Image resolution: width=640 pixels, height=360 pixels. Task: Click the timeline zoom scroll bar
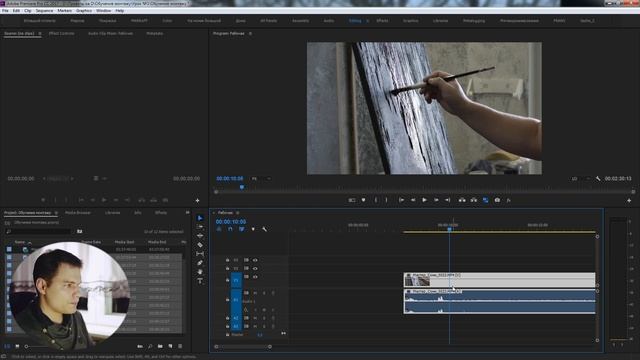tap(243, 347)
